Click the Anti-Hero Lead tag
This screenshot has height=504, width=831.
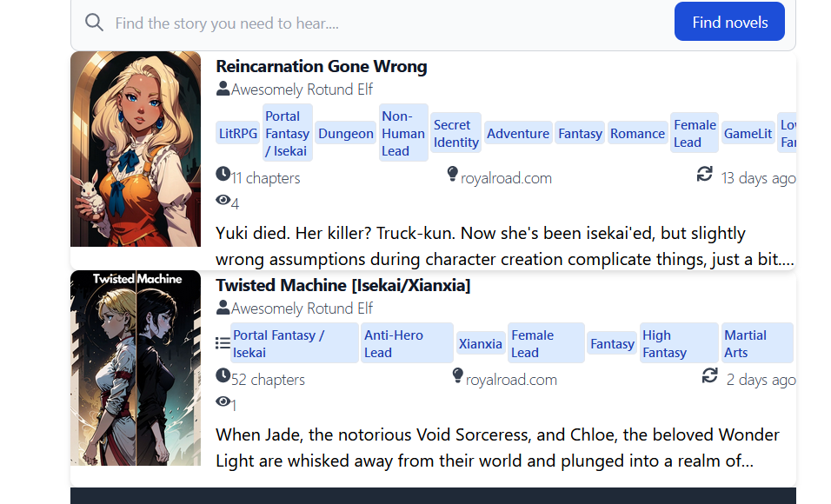(407, 343)
